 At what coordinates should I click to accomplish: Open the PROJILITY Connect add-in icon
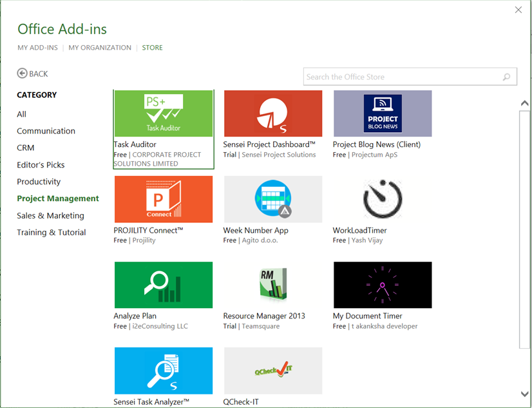click(x=164, y=199)
